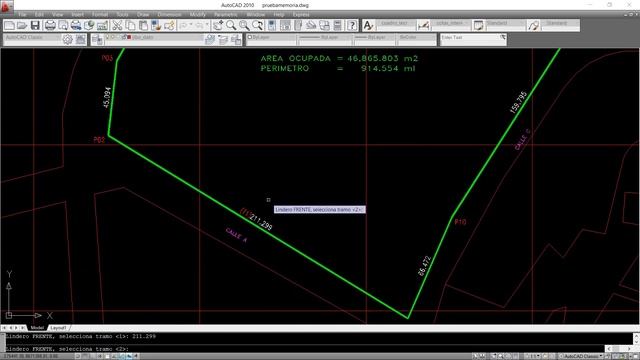
Task: Open Plot Preview icon
Action: pyautogui.click(x=63, y=26)
